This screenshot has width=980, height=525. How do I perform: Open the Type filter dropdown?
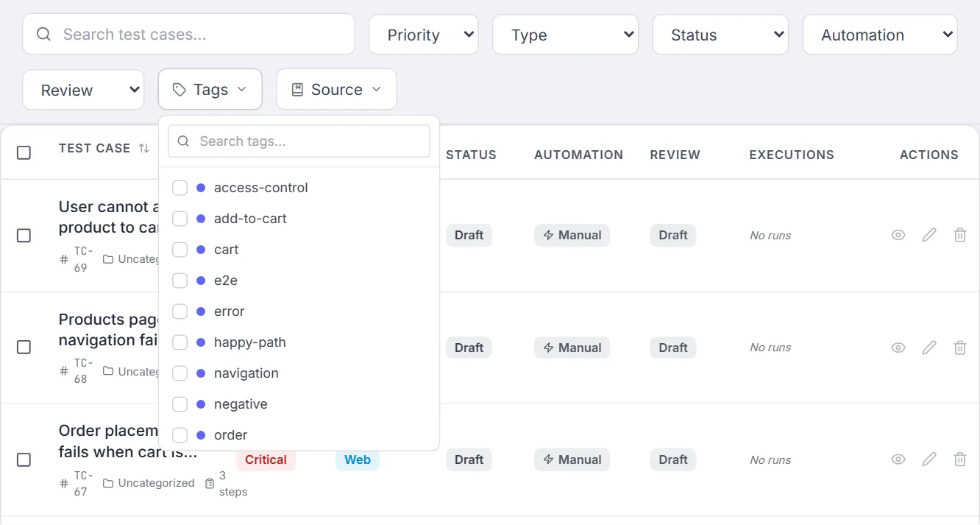565,35
